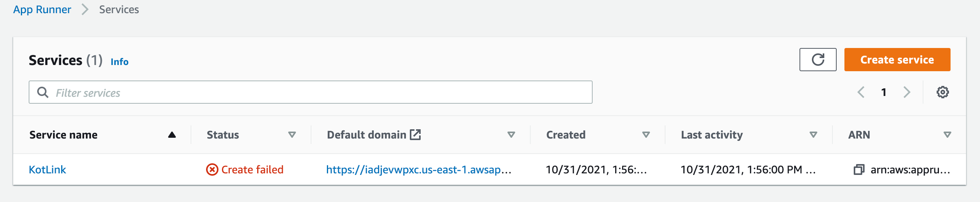This screenshot has height=202, width=980.
Task: Click the Create failed error icon
Action: tap(212, 169)
